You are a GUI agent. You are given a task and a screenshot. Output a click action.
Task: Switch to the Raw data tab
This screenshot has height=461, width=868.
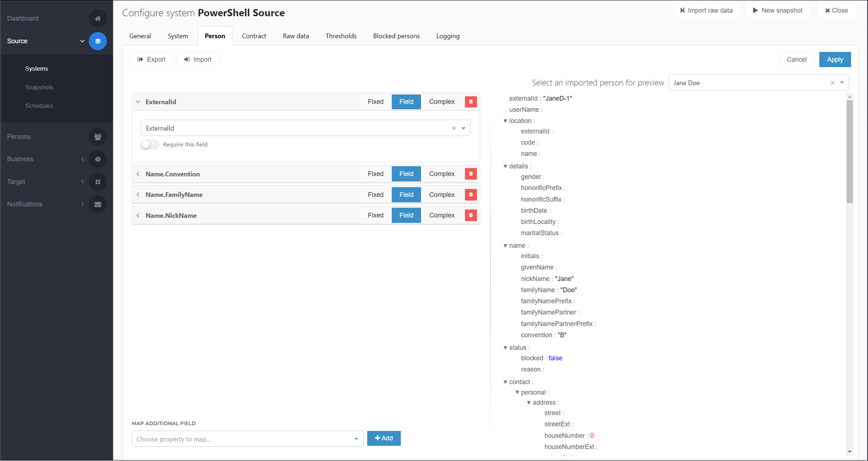coord(296,36)
